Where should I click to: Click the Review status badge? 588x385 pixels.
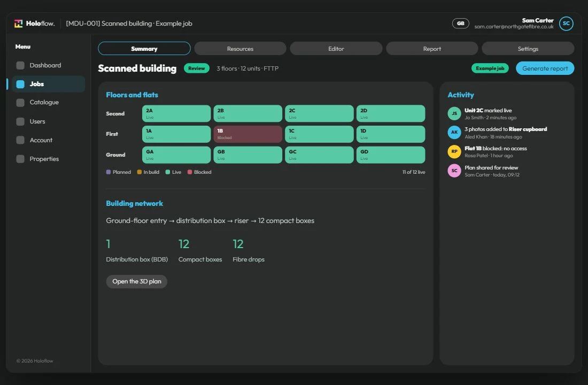(197, 68)
